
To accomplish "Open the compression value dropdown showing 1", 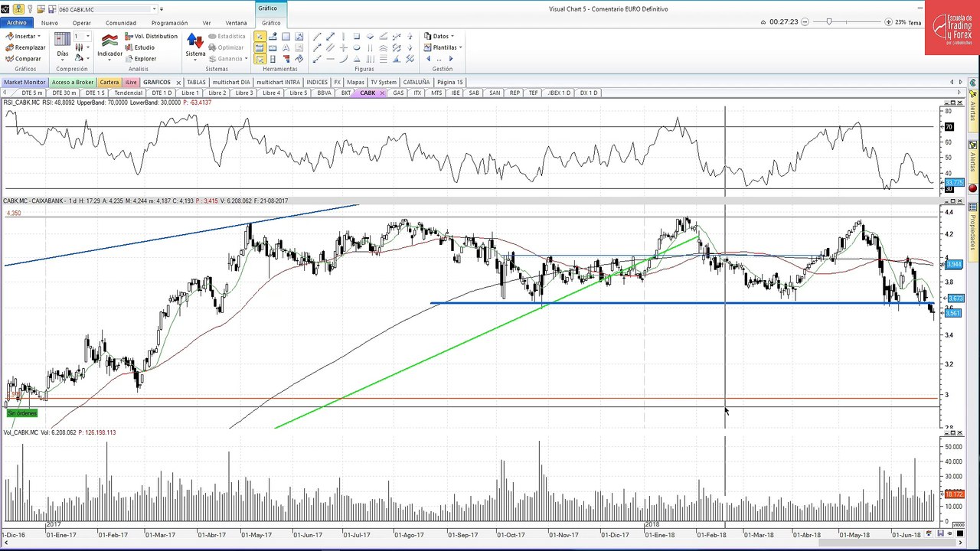I will [x=87, y=36].
